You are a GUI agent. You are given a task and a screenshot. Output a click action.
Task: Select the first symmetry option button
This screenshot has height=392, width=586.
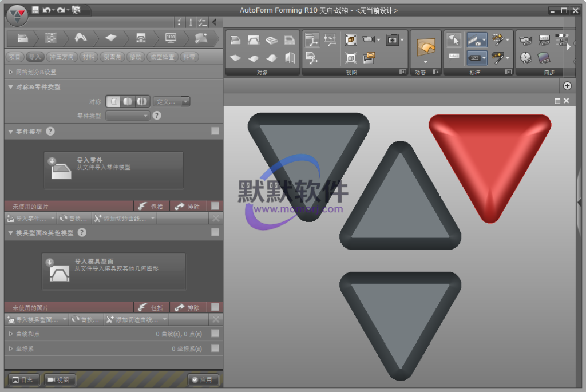point(113,101)
